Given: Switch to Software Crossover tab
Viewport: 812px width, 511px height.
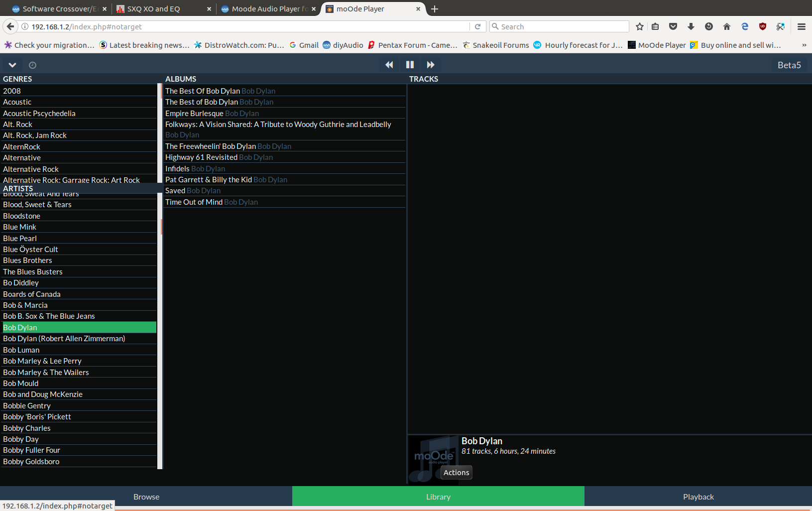Looking at the screenshot, I should (x=59, y=9).
